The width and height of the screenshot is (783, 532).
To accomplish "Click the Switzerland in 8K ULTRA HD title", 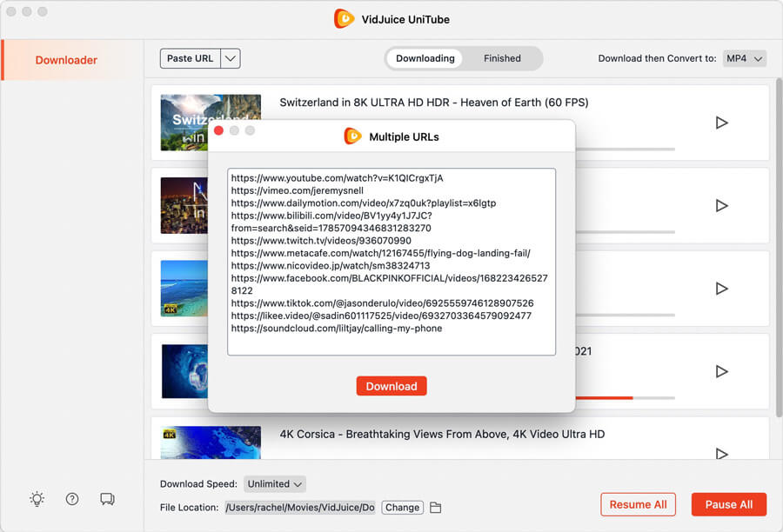I will coord(434,103).
